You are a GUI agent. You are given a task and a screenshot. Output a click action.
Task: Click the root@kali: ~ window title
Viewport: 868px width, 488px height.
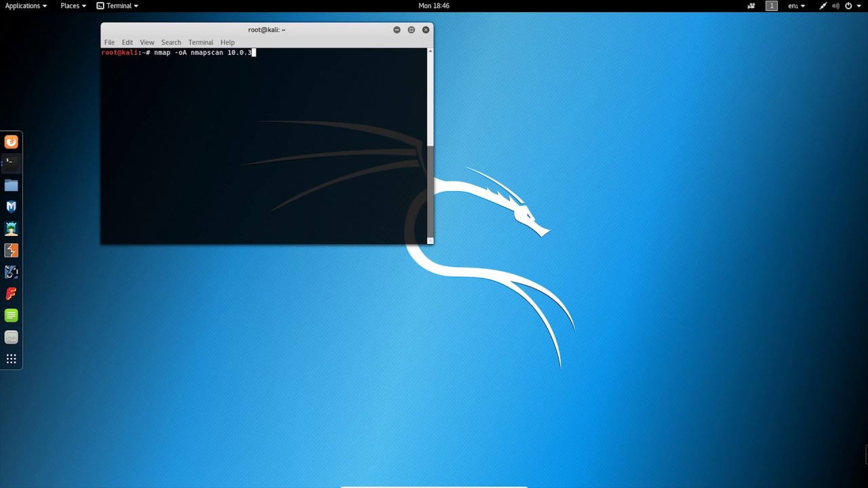[267, 30]
